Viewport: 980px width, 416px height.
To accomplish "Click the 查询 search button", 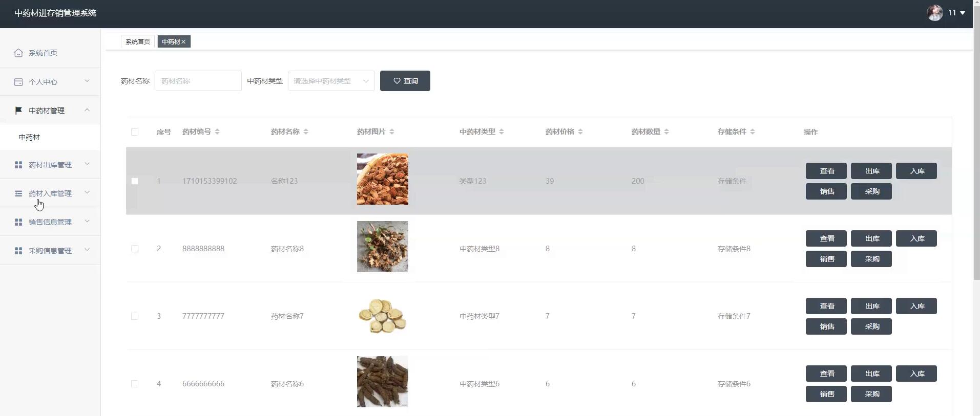I will pos(405,81).
